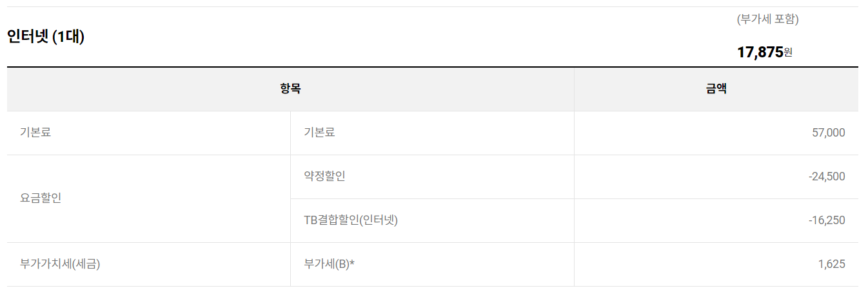Click the 금액 column header

pos(716,90)
